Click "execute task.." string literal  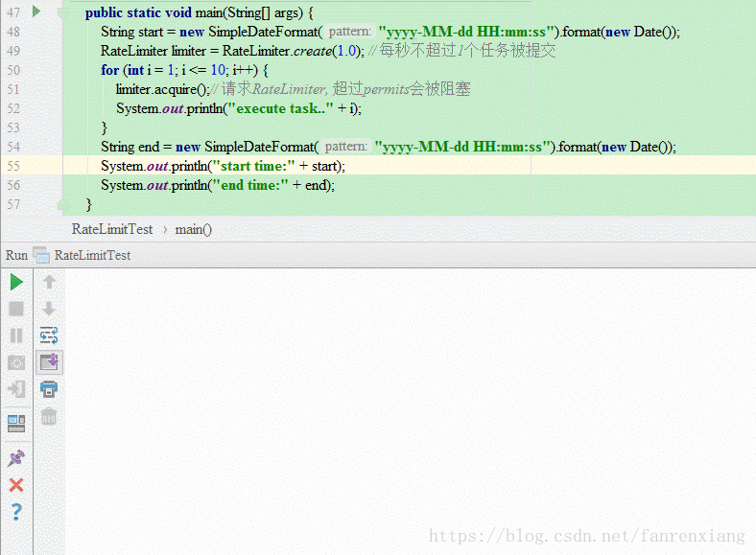coord(280,109)
